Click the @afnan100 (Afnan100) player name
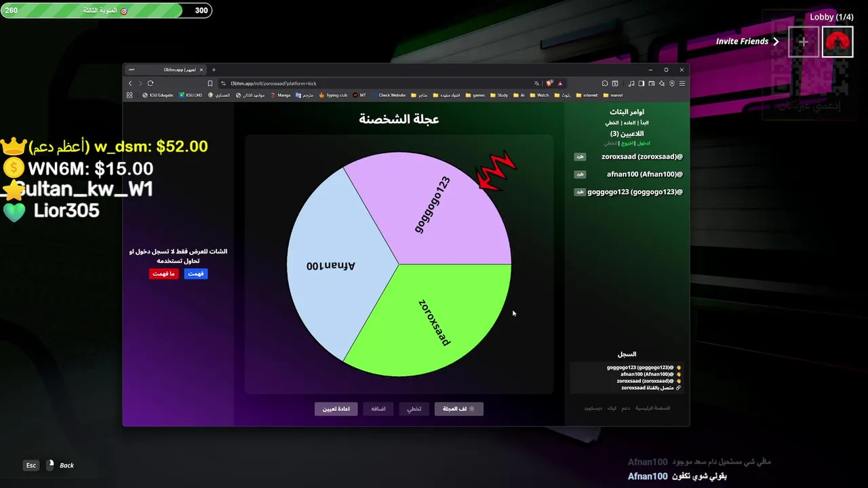The height and width of the screenshot is (488, 868). tap(644, 174)
